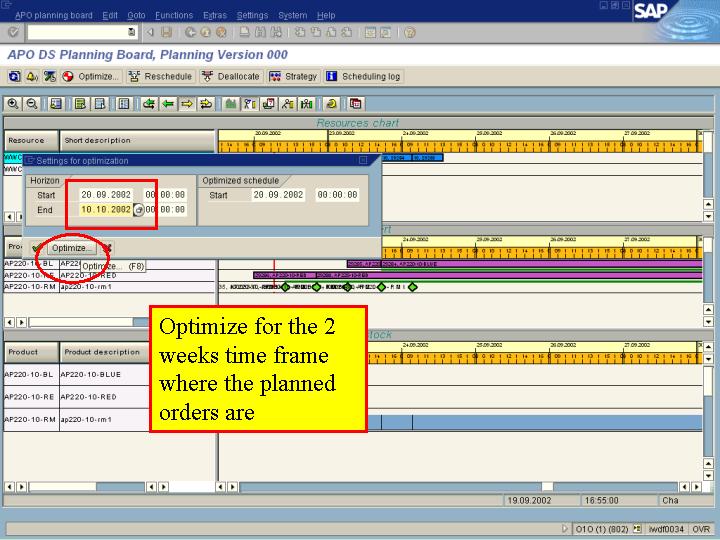Image resolution: width=720 pixels, height=540 pixels.
Task: Click the Horizon Start date field
Action: point(106,195)
